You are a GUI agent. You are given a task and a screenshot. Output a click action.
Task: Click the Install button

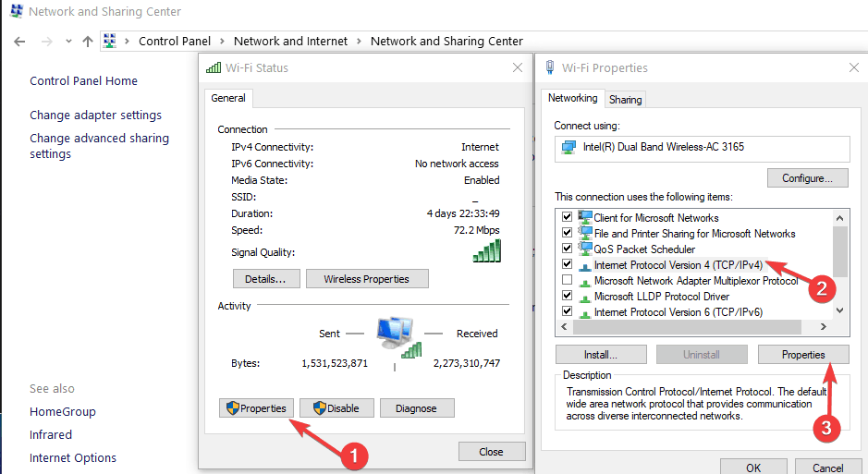(601, 355)
